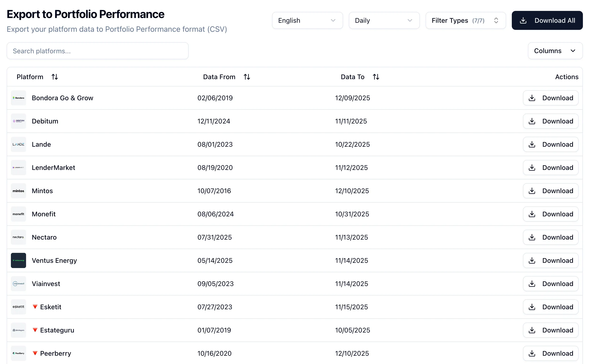Sort the table by Data To column

(376, 77)
